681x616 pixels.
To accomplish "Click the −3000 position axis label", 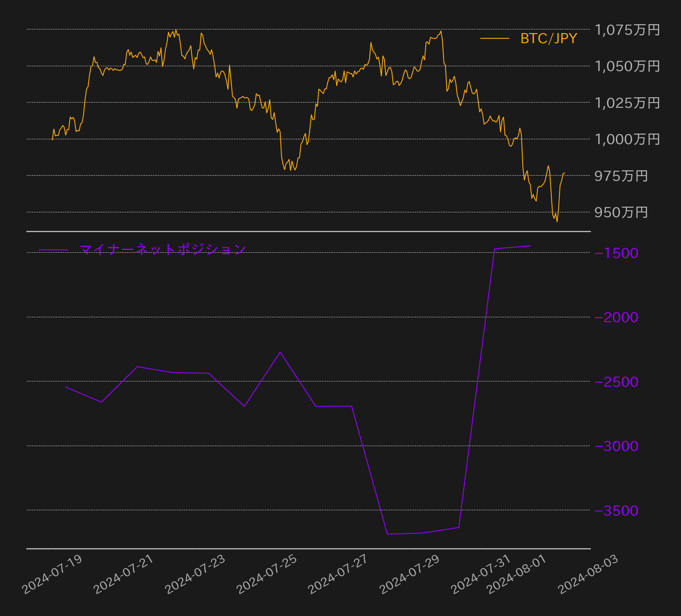I will [616, 446].
